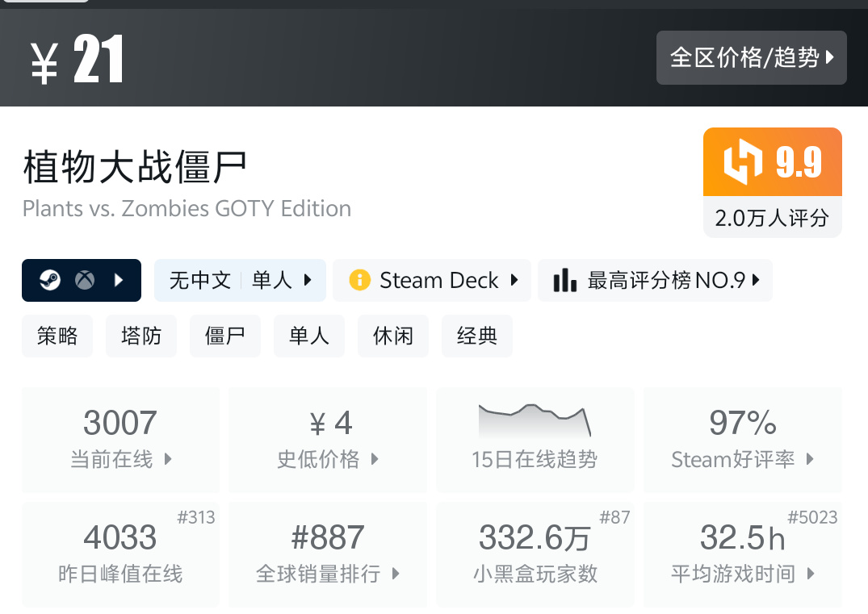Select the 单人 tag below platforms
Image resolution: width=868 pixels, height=614 pixels.
point(309,336)
